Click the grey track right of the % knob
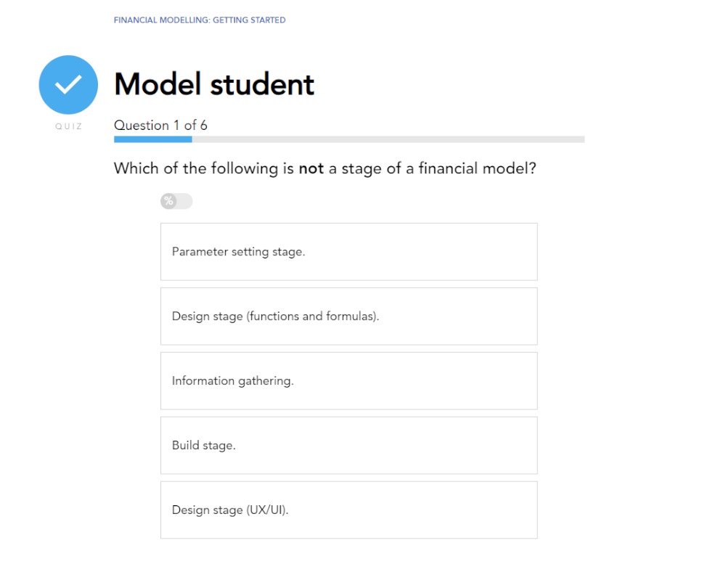 point(184,201)
